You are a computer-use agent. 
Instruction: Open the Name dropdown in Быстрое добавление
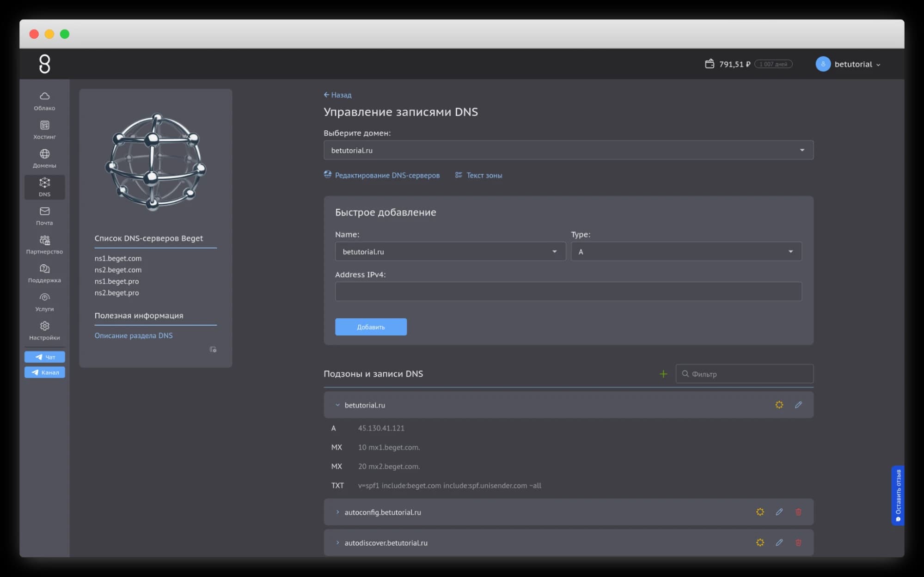point(450,252)
